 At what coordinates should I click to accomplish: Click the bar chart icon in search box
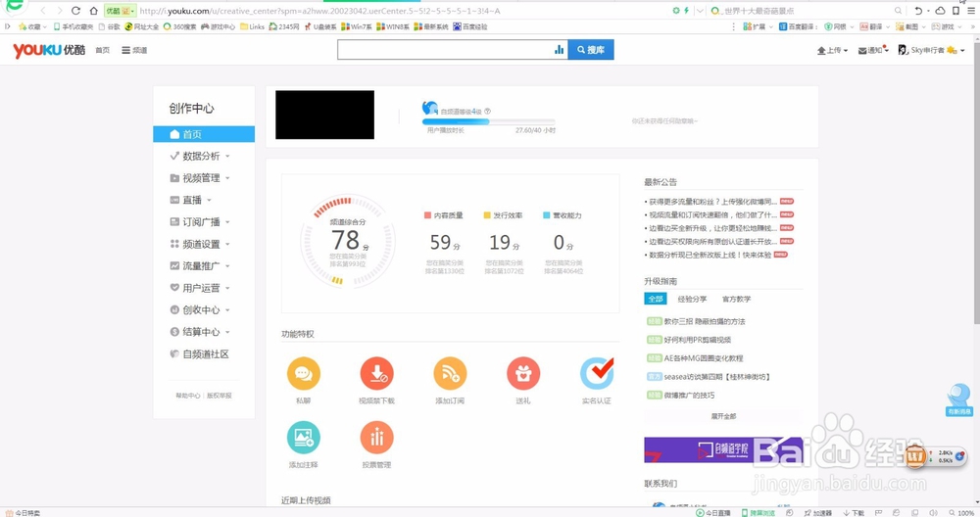(559, 50)
